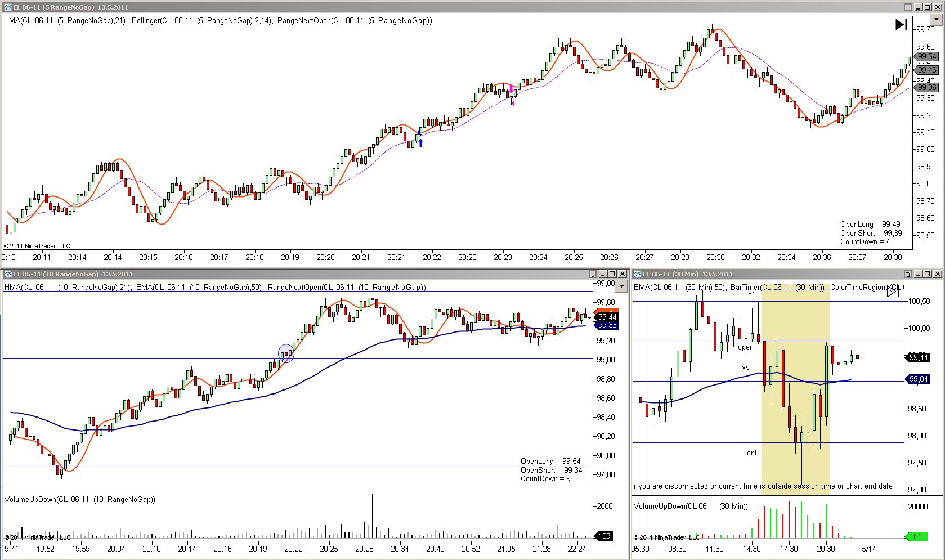Click the 'OpenShort = 99,39' text
The width and height of the screenshot is (945, 560).
[x=871, y=233]
